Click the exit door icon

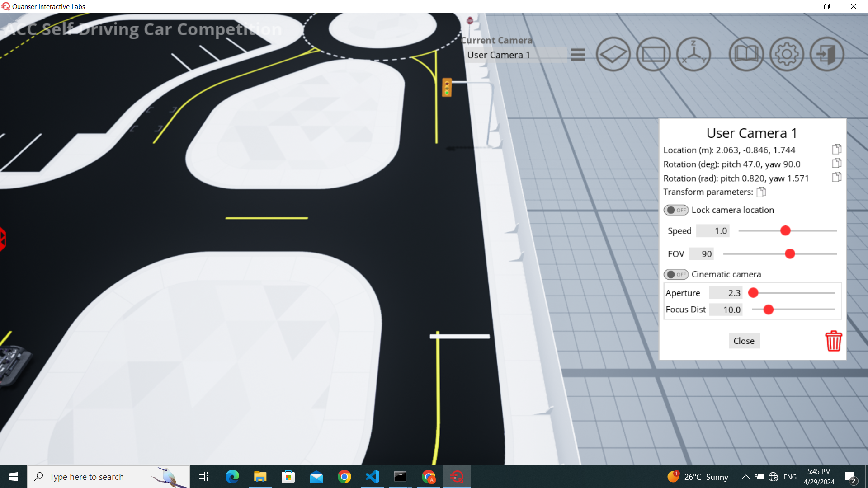click(x=827, y=54)
